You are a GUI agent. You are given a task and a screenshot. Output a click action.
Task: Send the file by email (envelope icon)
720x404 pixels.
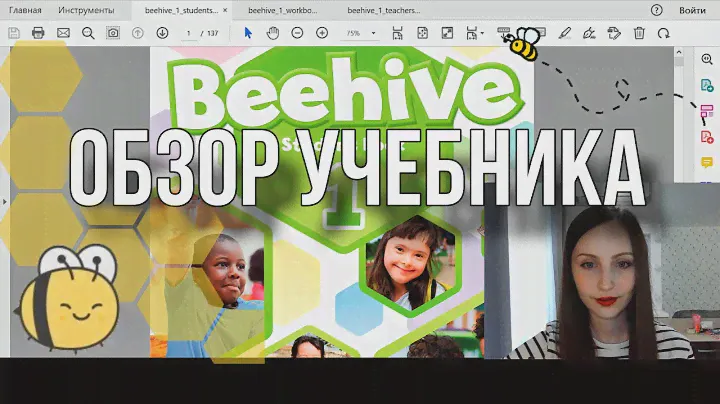(x=63, y=33)
